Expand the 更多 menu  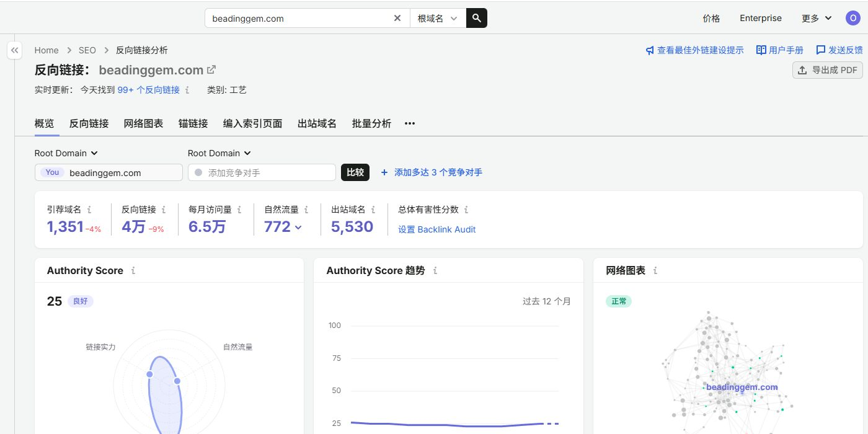(x=817, y=19)
